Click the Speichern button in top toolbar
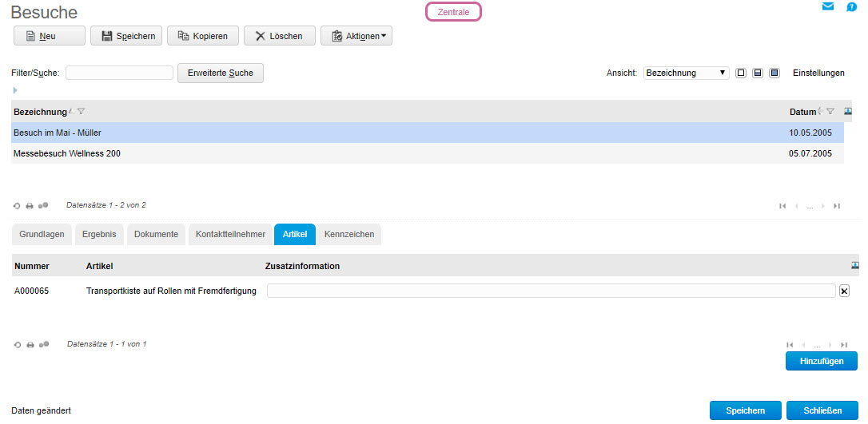This screenshot has width=868, height=424. [x=126, y=36]
